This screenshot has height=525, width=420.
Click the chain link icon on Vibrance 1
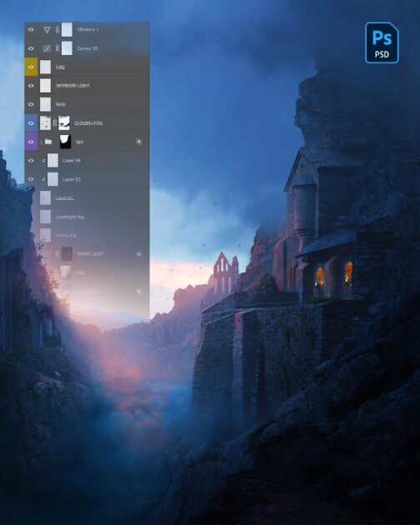[x=57, y=30]
